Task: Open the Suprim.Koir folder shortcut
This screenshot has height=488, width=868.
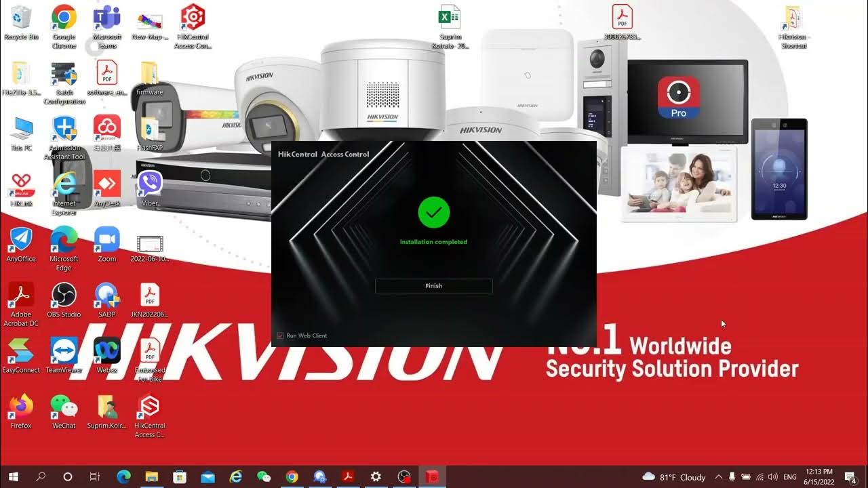Action: (x=106, y=411)
